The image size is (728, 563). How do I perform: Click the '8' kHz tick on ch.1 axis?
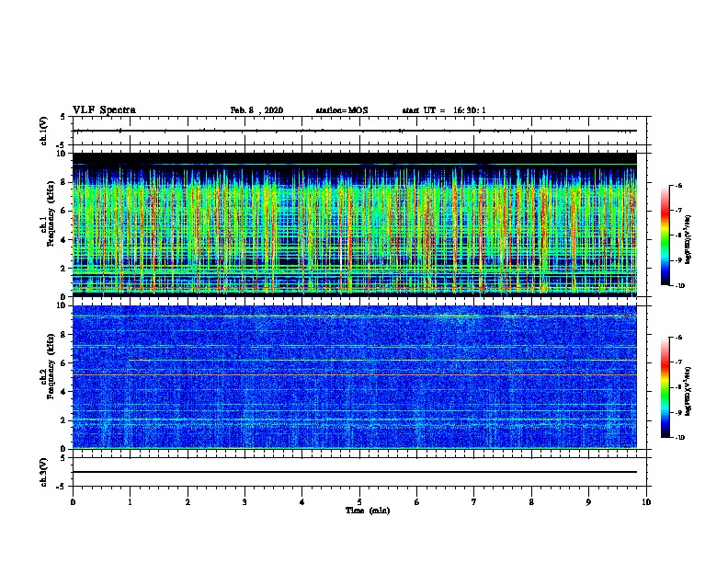tap(64, 182)
